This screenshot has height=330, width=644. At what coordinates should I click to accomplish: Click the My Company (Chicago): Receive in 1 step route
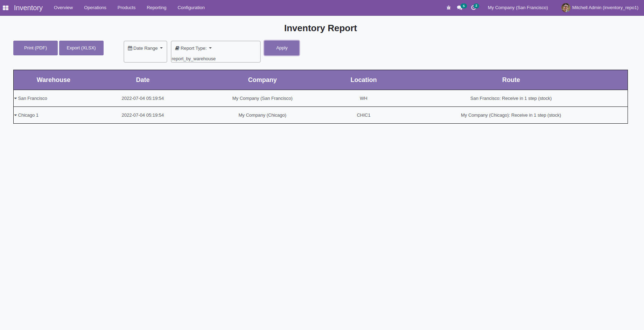pyautogui.click(x=511, y=115)
